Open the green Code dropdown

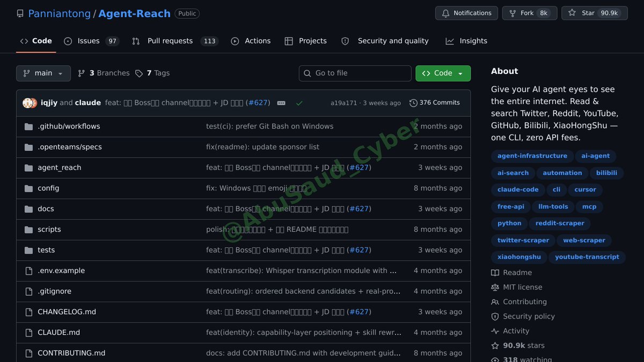click(x=443, y=73)
